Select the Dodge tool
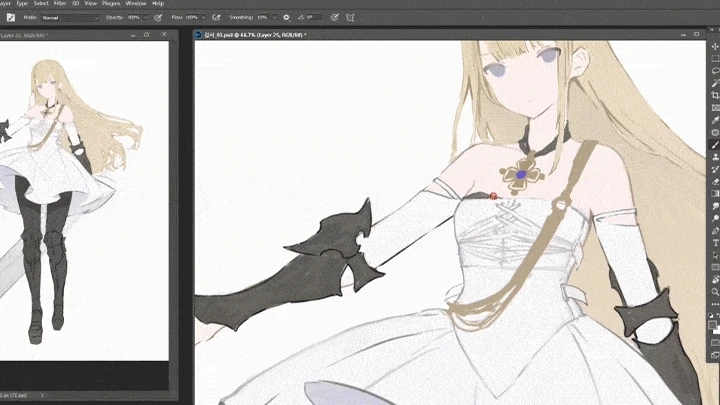The image size is (720, 405). (x=715, y=218)
